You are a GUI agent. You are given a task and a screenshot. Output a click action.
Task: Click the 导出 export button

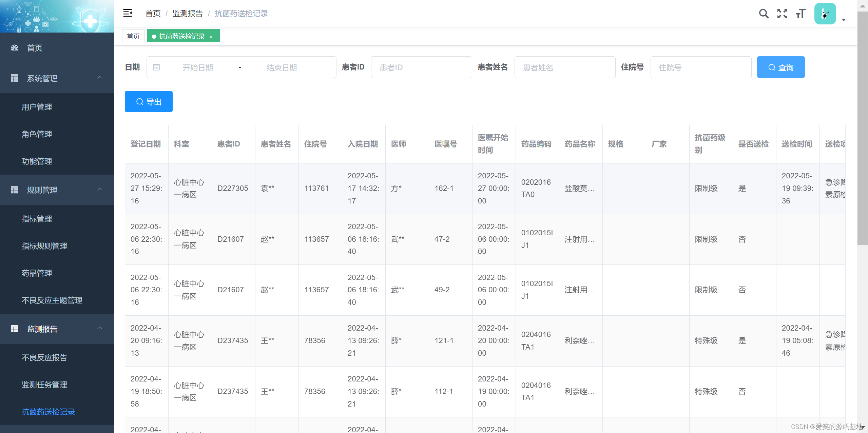click(x=149, y=101)
